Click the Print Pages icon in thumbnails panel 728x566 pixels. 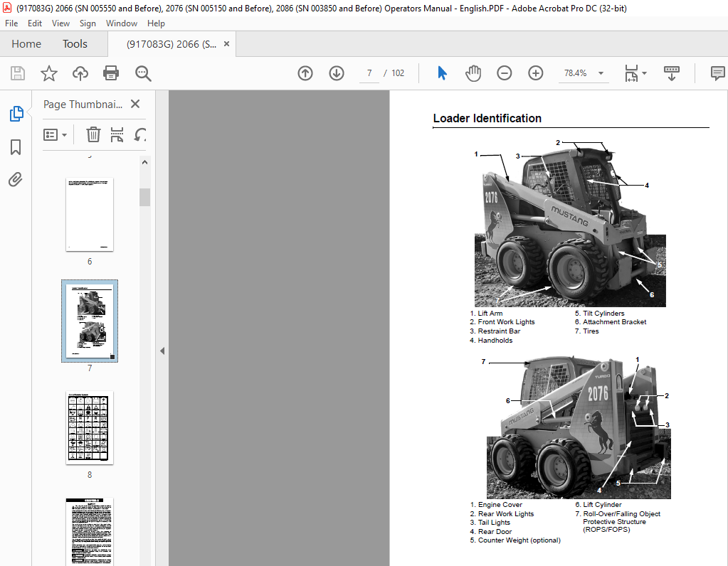coord(117,134)
